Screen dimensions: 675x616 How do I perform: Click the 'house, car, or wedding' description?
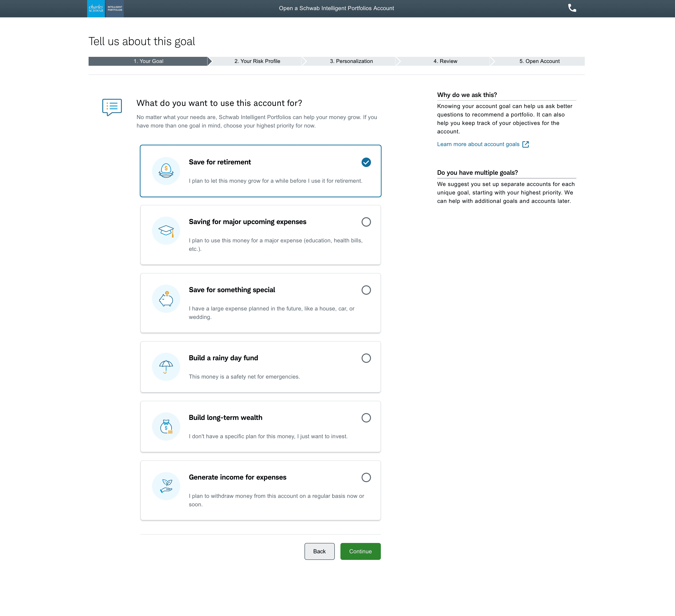[272, 313]
